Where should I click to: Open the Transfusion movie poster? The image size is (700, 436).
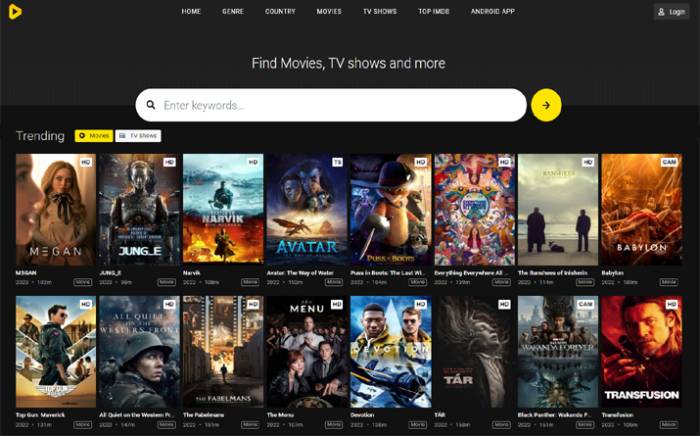(642, 352)
